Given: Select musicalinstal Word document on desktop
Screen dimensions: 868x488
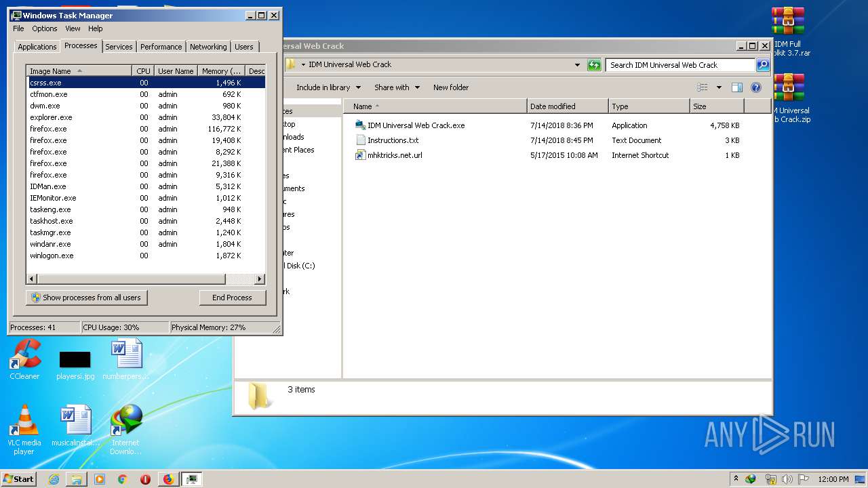Looking at the screenshot, I should point(75,426).
